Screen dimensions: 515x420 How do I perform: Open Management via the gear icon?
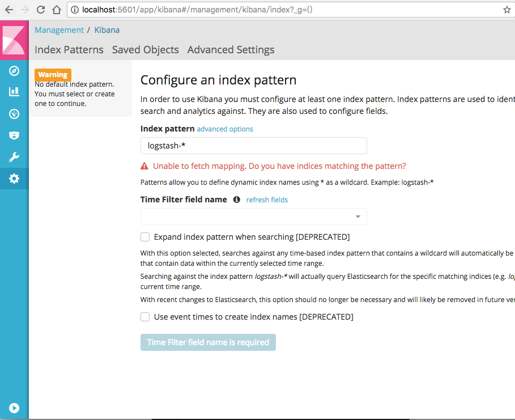point(14,179)
